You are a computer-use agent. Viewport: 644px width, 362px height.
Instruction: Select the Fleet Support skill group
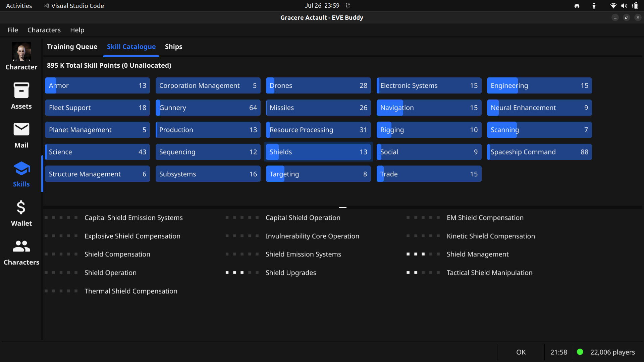coord(97,108)
